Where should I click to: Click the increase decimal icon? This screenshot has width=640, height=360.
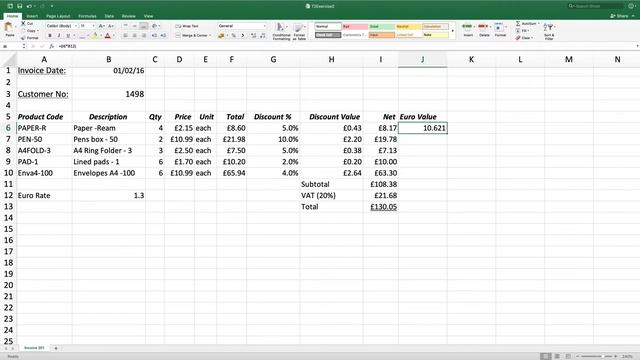253,36
